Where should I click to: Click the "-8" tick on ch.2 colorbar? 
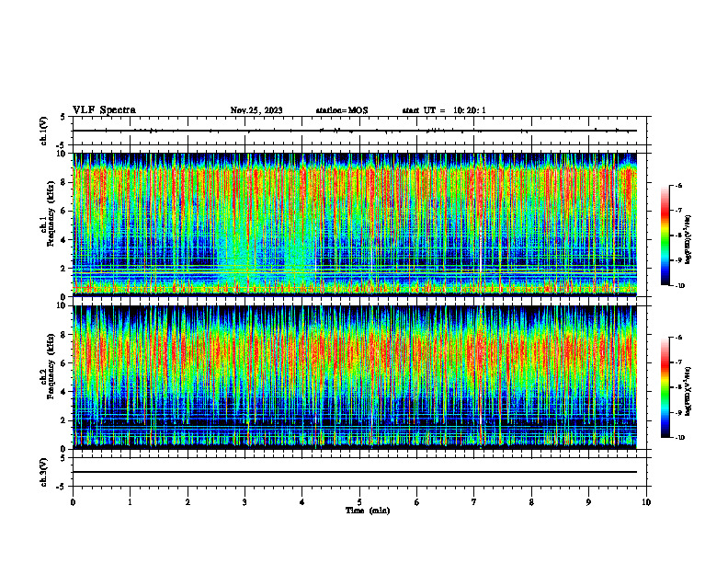[x=679, y=387]
